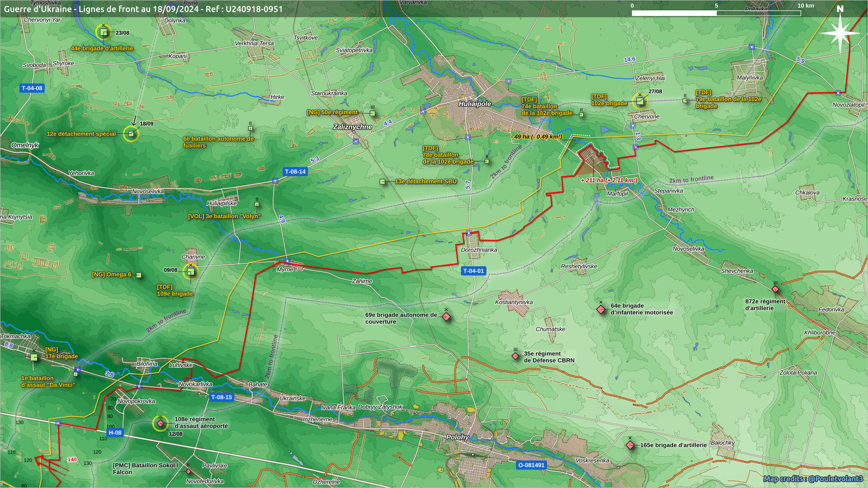The height and width of the screenshot is (488, 868).
Task: Click the O-081491 road shield
Action: point(531,465)
